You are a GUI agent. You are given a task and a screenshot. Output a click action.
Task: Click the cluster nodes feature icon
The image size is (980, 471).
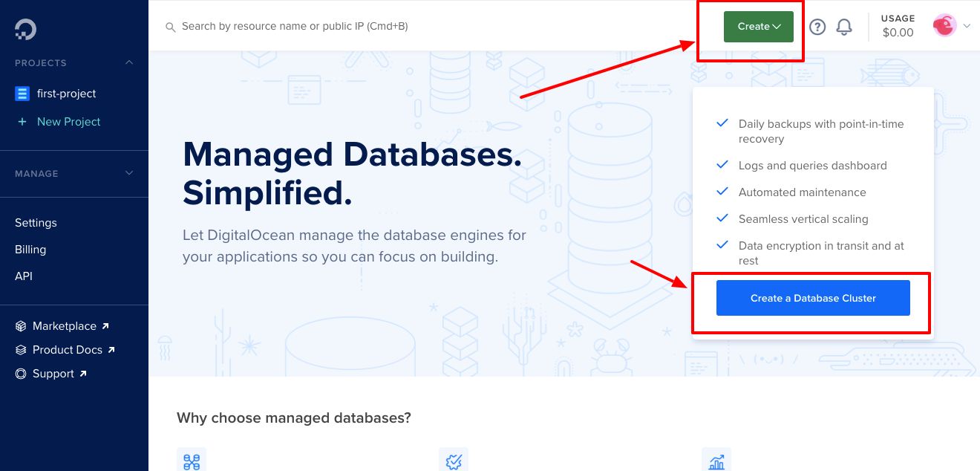click(192, 460)
